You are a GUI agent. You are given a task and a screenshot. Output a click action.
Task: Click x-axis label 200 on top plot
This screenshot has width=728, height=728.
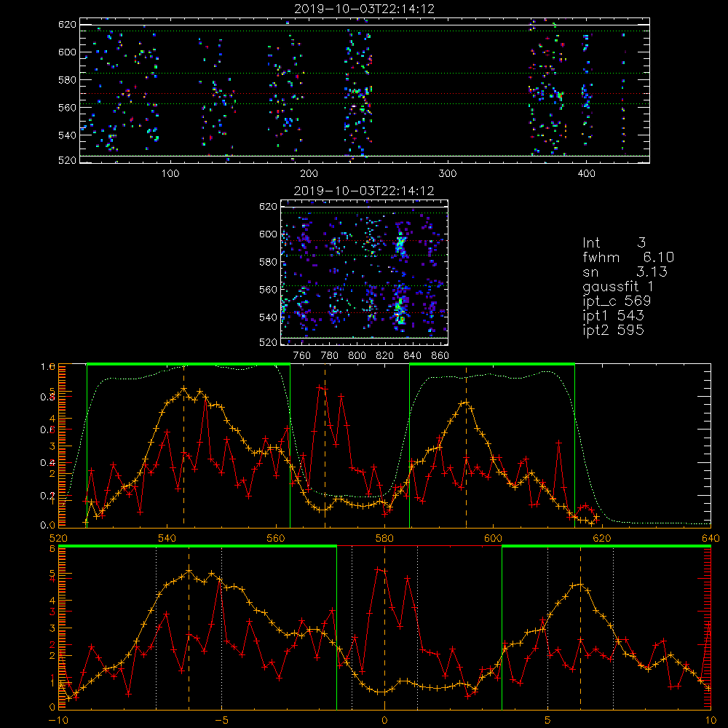(x=309, y=173)
